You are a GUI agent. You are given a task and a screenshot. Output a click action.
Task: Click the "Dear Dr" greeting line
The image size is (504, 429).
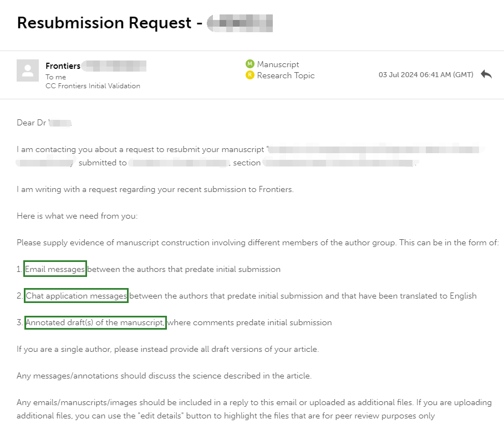click(44, 123)
